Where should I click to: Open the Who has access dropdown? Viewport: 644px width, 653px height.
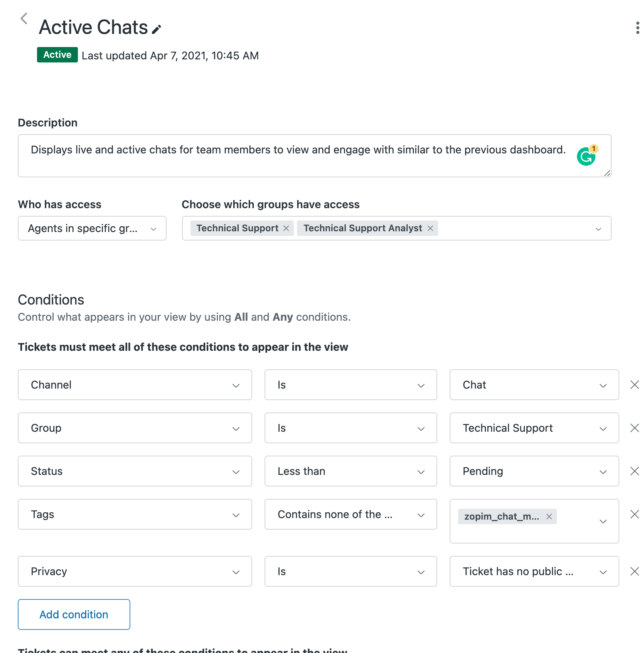(x=92, y=228)
